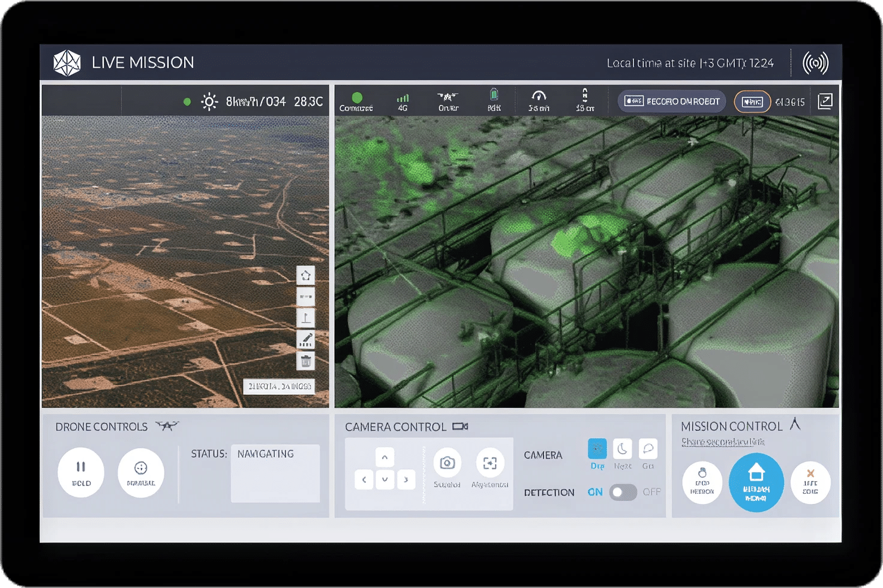Tilt the camera up with the up arrow

[x=385, y=457]
